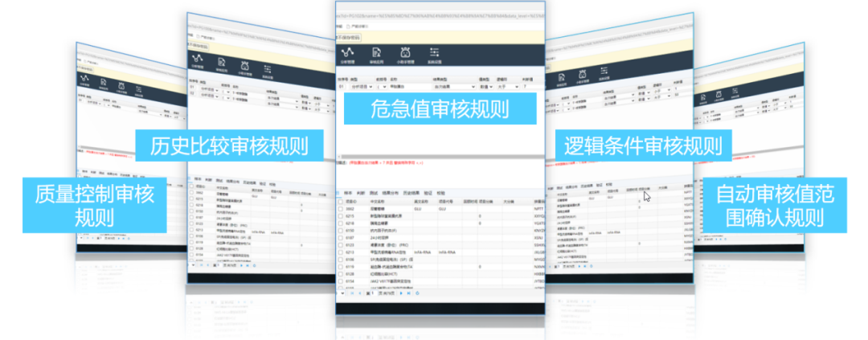Click the item ID 6128 cell in center table
Image resolution: width=868 pixels, height=340 pixels.
(350, 274)
